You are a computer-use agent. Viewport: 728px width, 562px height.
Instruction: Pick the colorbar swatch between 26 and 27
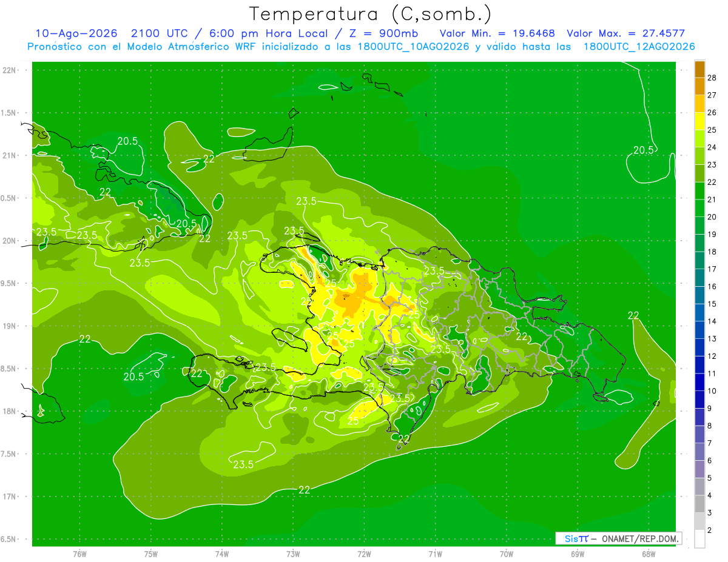700,104
